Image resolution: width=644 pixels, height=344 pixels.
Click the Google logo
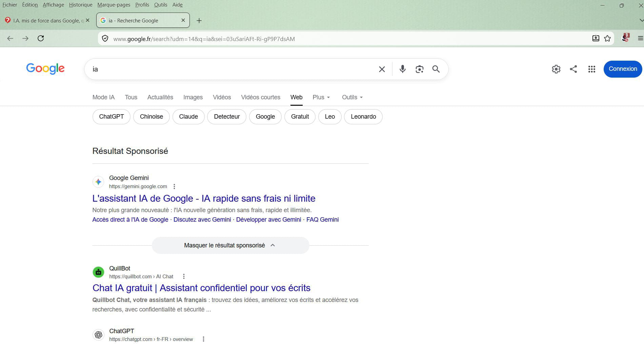45,68
